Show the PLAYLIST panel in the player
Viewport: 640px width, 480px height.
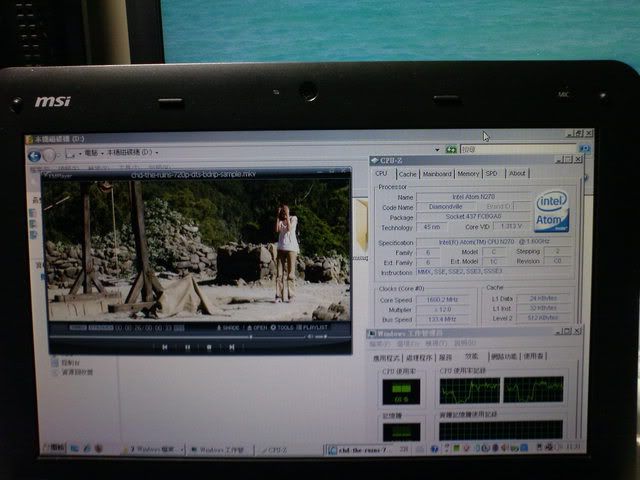pos(313,327)
